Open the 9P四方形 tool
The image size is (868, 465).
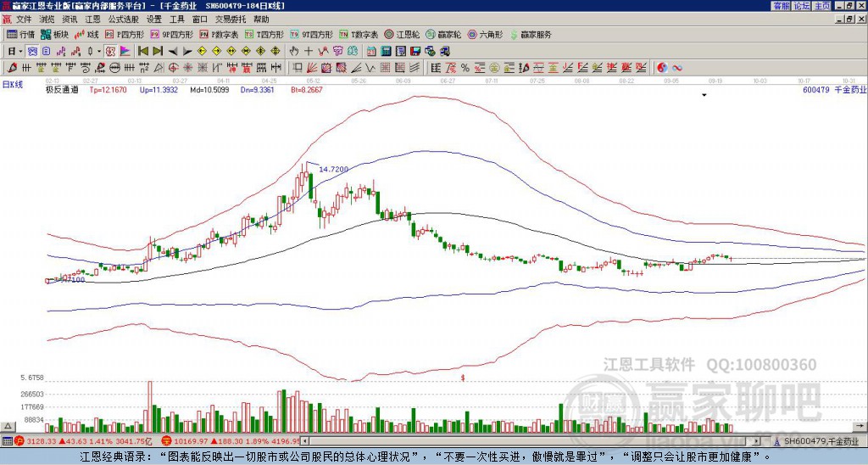172,34
